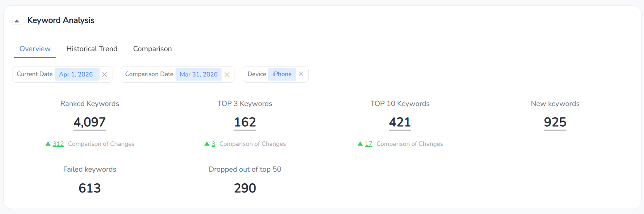
Task: Collapse the Keyword Analysis panel arrow
Action: click(17, 20)
